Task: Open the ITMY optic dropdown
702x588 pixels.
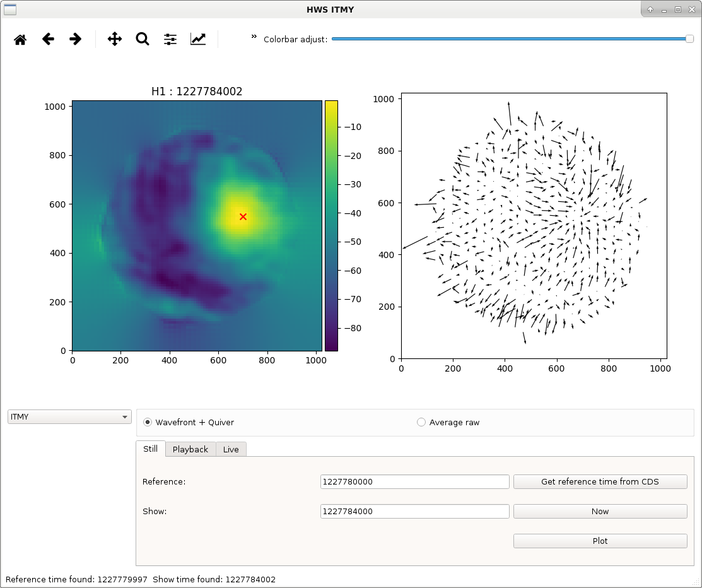Action: 69,416
